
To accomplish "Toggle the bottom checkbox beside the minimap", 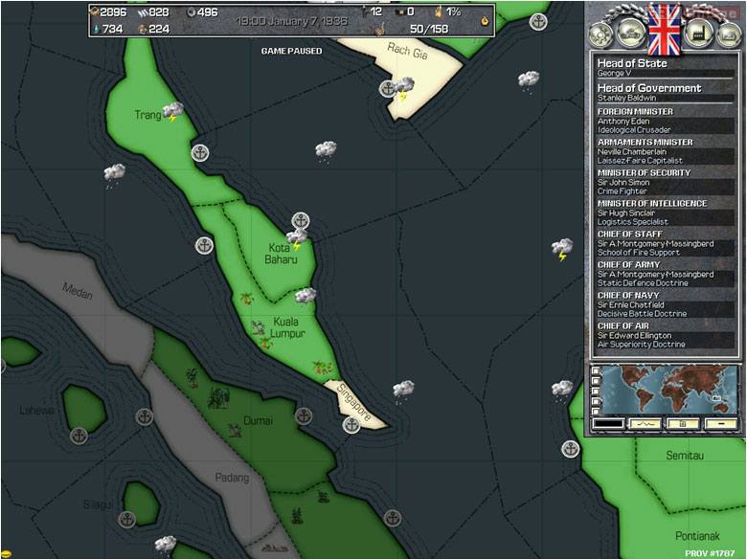I will 596,411.
